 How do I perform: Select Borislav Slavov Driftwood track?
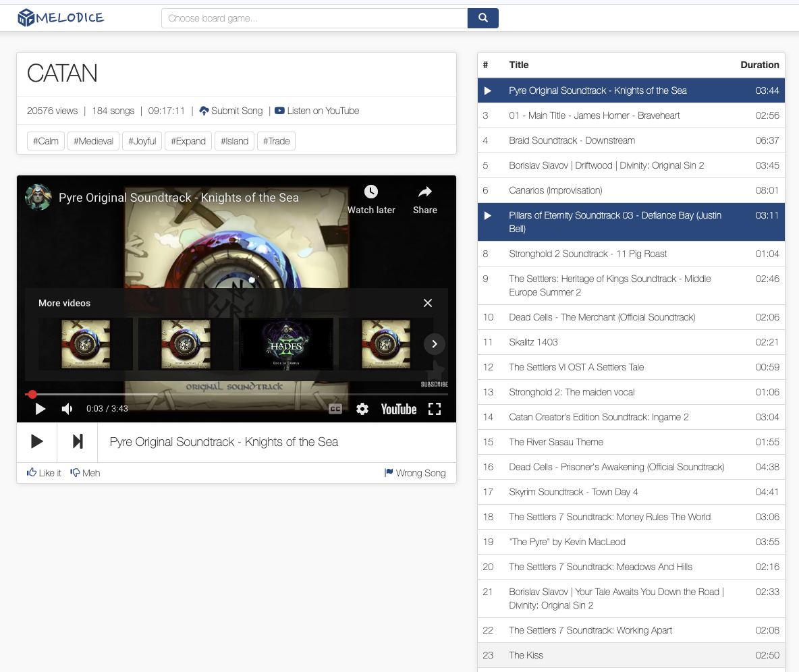(631, 165)
